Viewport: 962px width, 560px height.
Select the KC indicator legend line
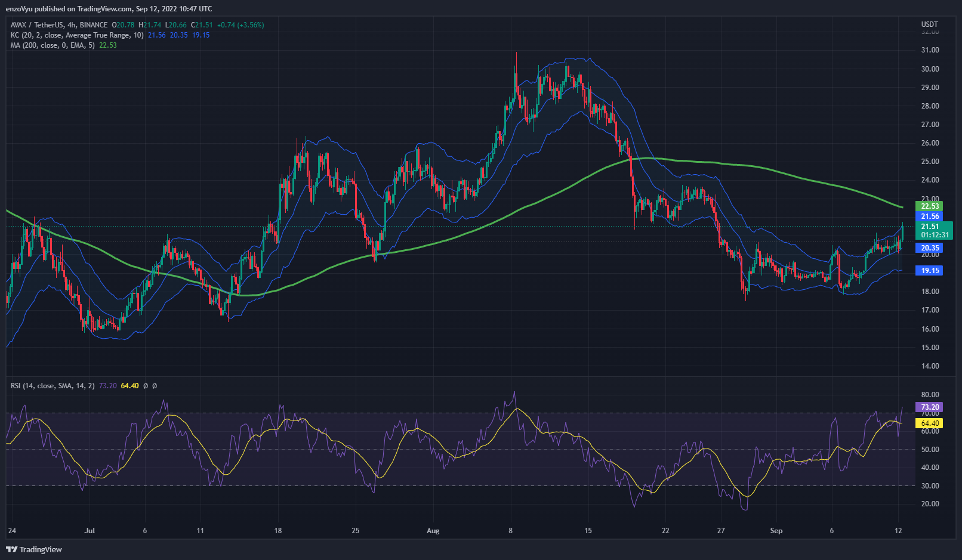point(110,35)
